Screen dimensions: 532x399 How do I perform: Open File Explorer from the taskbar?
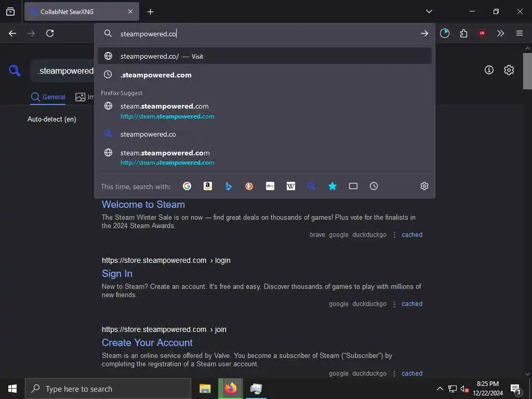[x=205, y=389]
